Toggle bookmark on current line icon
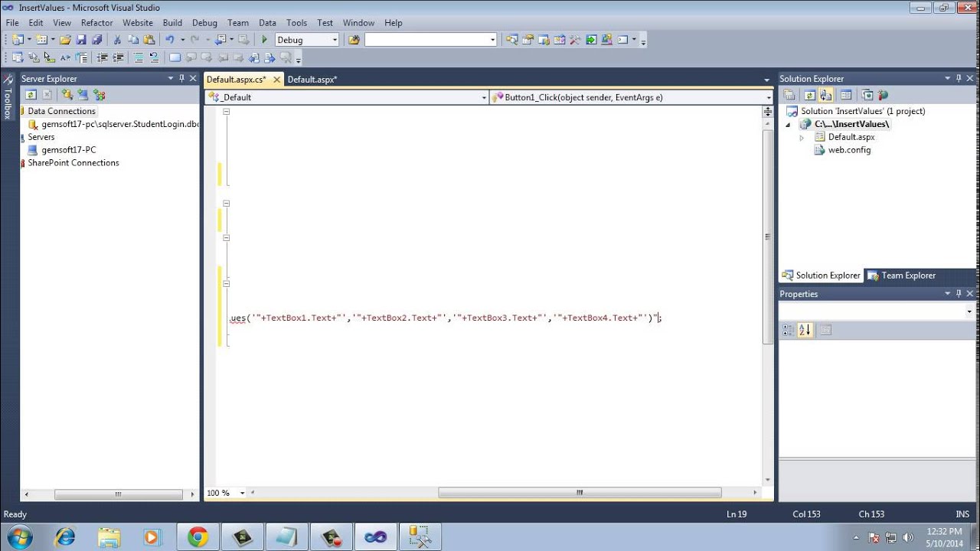The width and height of the screenshot is (980, 551). coord(175,57)
